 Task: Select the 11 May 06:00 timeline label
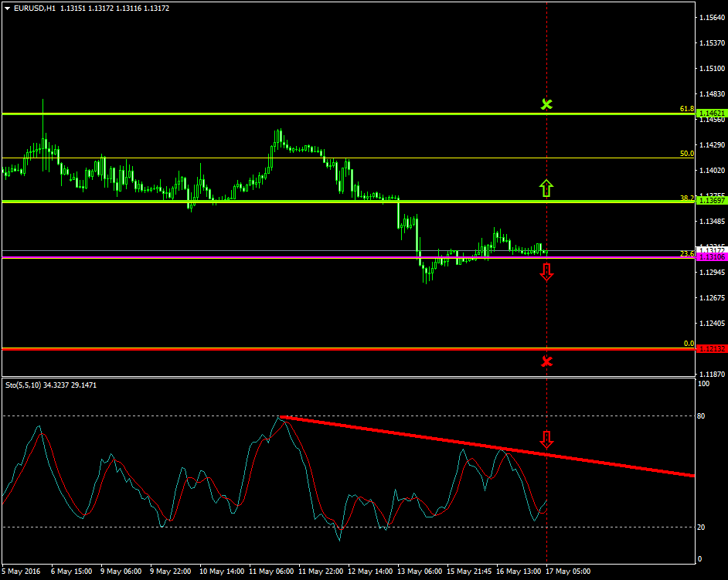coord(272,572)
